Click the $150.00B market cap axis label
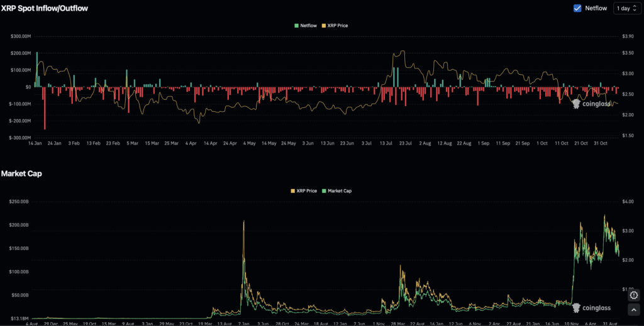The image size is (644, 326). [x=19, y=249]
